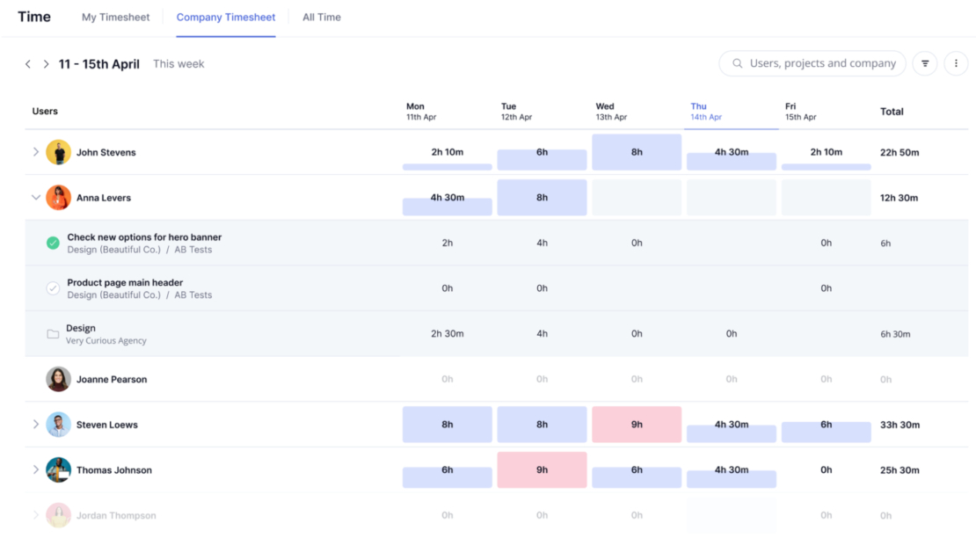Click Anna Levers' profile picture
Image resolution: width=976 pixels, height=560 pixels.
coord(58,197)
